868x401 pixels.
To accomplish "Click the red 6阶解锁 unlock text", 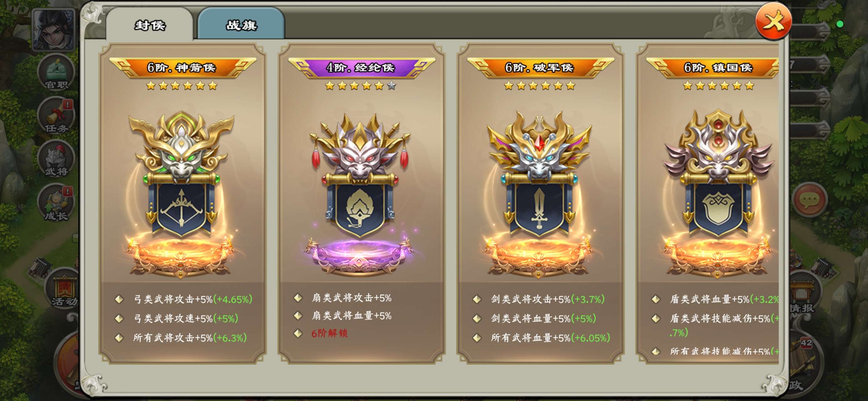I will [329, 333].
